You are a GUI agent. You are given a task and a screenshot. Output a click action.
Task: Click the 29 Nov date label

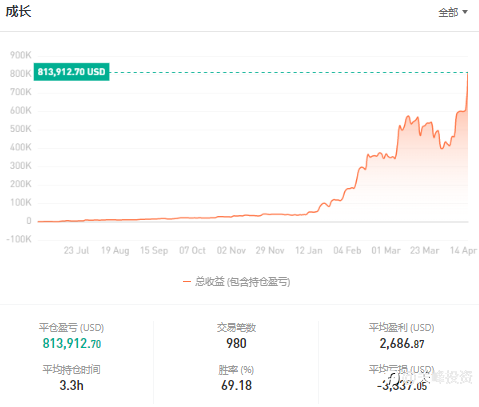(x=270, y=251)
